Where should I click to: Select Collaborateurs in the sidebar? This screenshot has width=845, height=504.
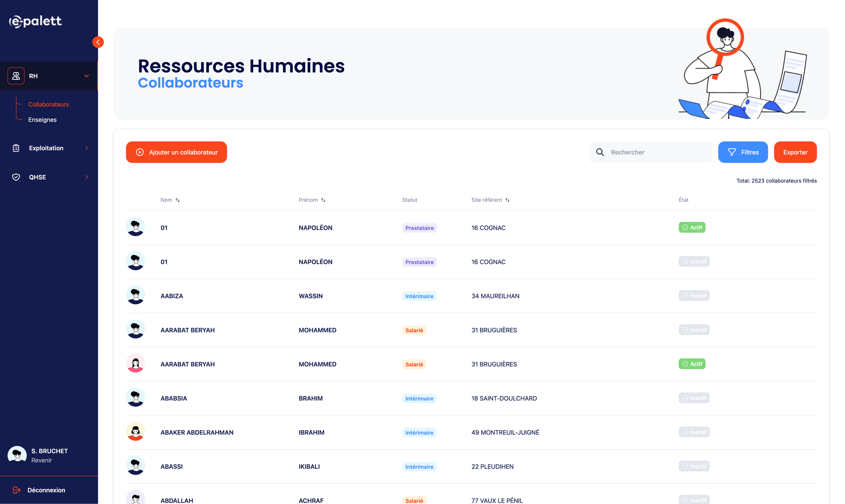pos(49,104)
